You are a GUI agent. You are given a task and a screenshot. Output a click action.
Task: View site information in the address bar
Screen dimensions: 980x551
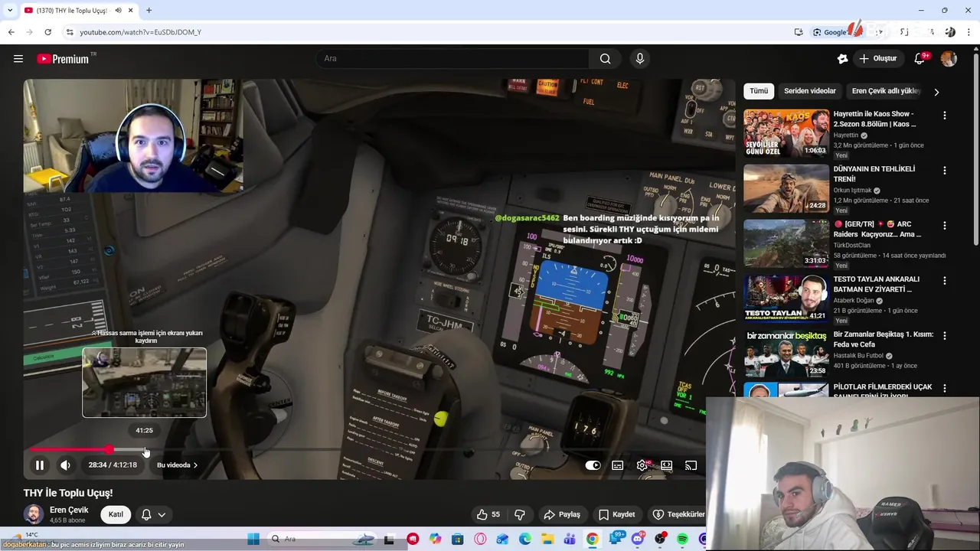[x=70, y=32]
